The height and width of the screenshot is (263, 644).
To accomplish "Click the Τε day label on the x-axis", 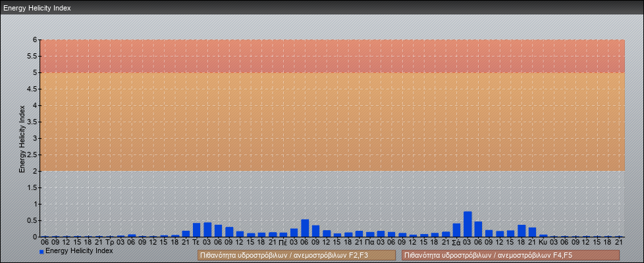I will (196, 242).
